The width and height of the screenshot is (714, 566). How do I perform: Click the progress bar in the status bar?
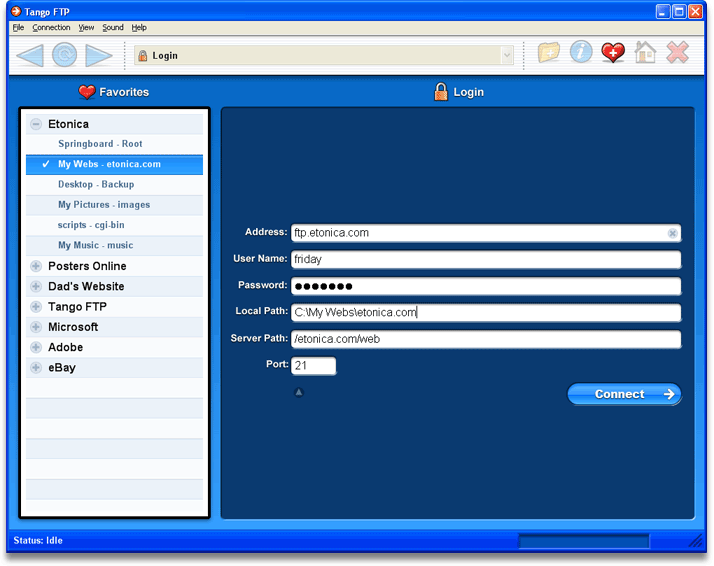pos(584,541)
